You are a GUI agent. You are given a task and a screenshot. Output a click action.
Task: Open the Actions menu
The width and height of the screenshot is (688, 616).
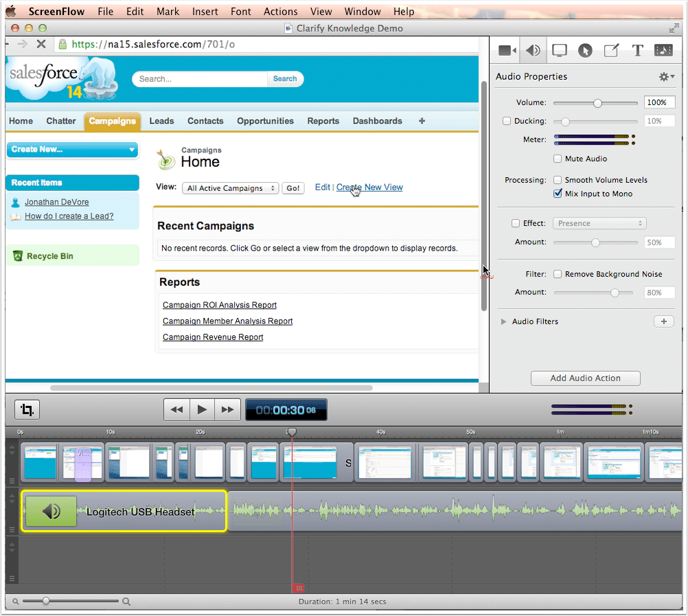tap(280, 12)
